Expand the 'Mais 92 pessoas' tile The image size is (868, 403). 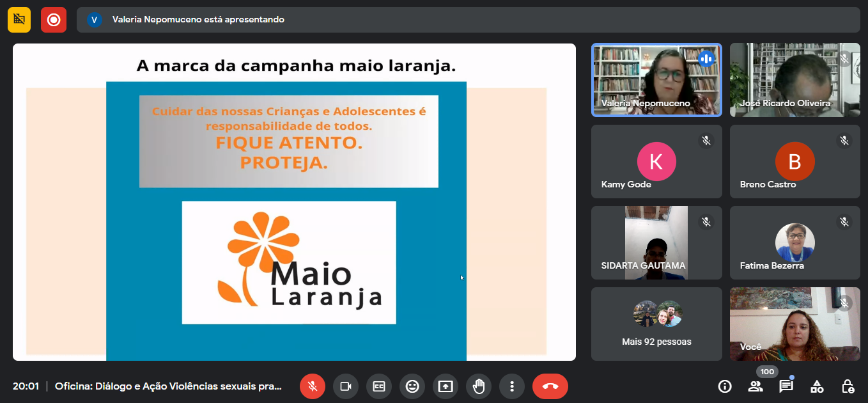coord(656,324)
